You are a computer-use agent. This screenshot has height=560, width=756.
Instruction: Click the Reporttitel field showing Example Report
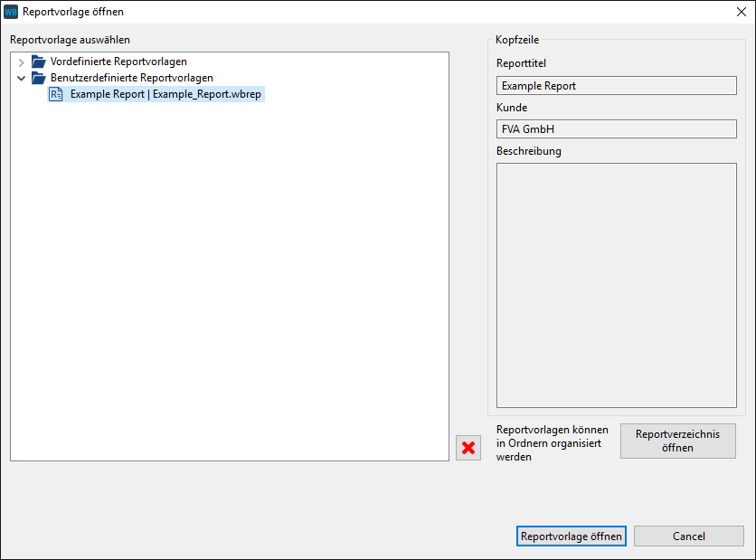616,86
